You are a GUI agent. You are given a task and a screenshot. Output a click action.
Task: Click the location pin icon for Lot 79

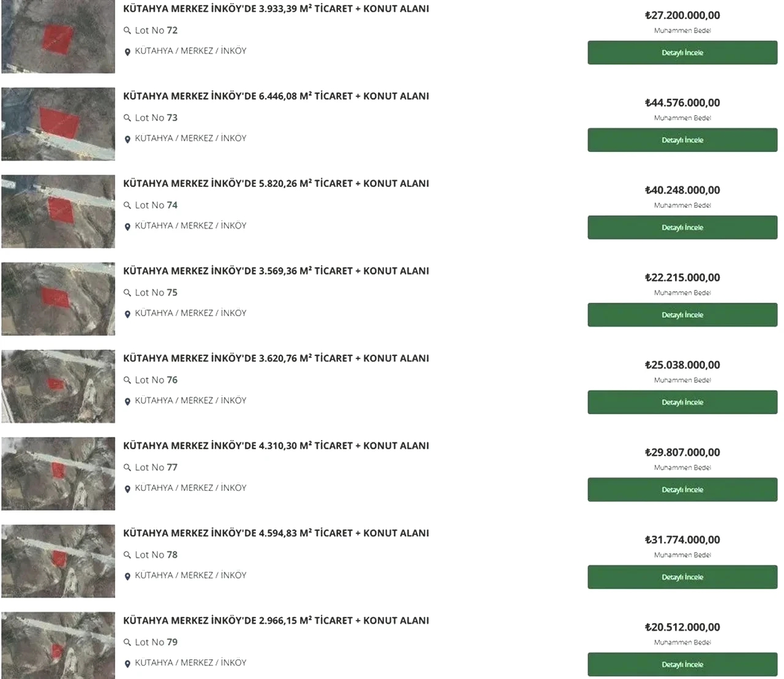[x=127, y=664]
